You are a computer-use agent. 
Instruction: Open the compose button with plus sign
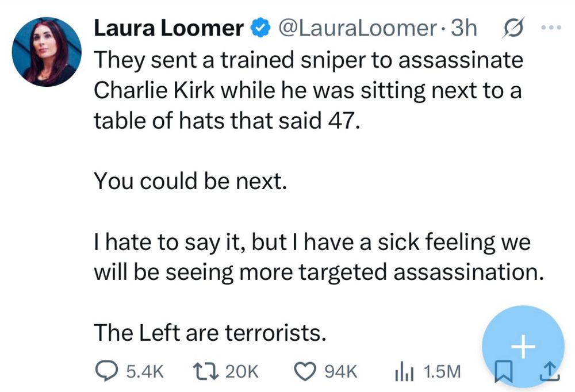522,347
